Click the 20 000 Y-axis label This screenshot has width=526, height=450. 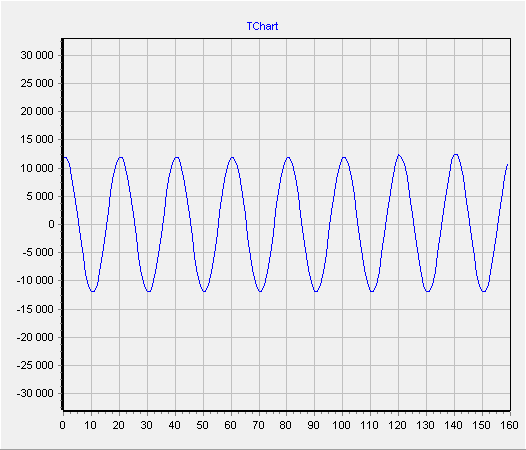(x=37, y=111)
